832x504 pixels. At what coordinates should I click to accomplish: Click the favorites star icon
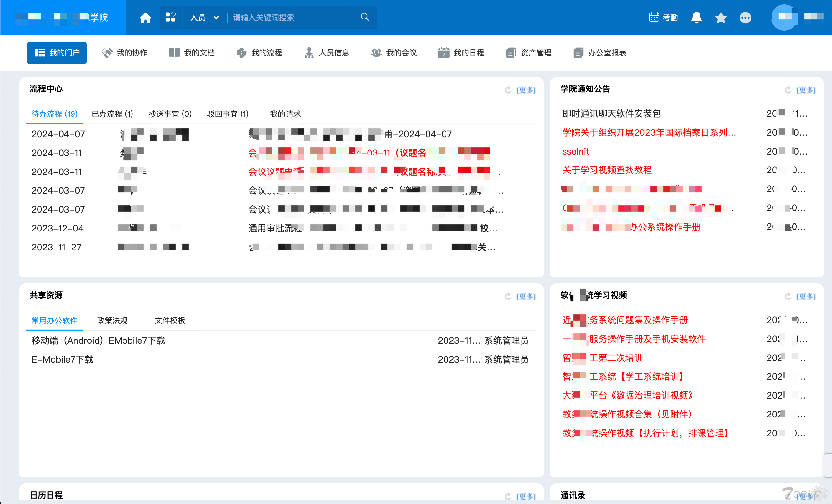pos(721,18)
